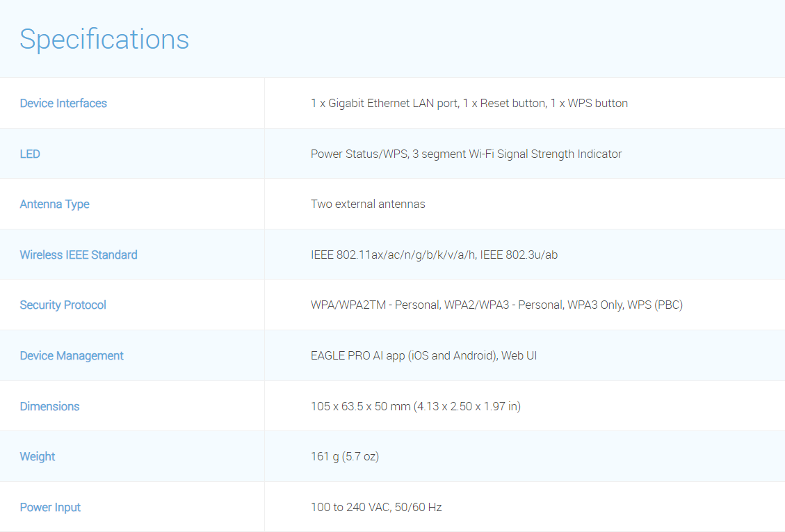
Task: Click the Power Input label
Action: pos(50,507)
